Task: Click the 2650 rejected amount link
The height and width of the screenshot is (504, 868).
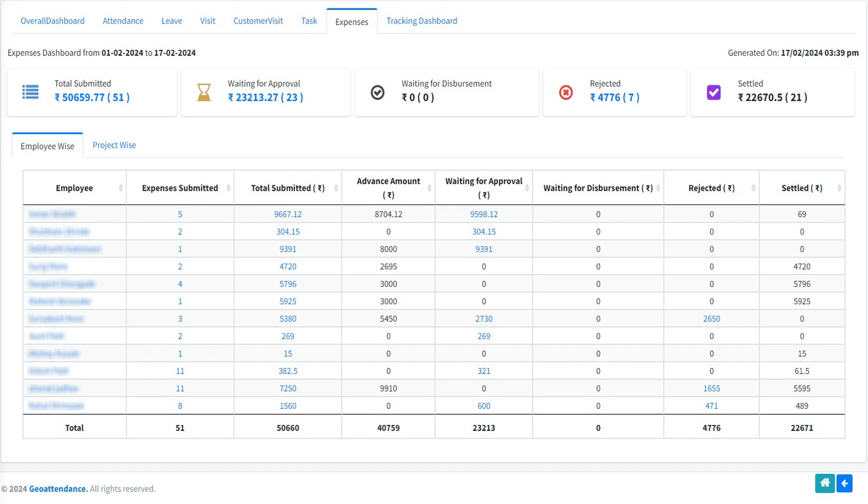Action: point(711,319)
